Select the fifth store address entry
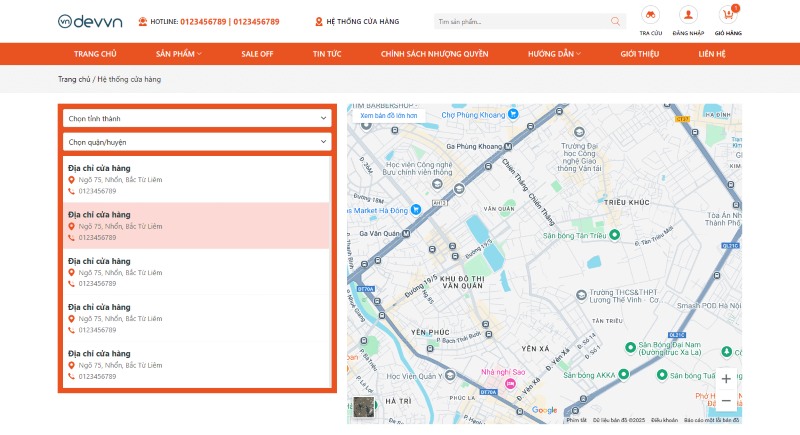 click(x=196, y=364)
